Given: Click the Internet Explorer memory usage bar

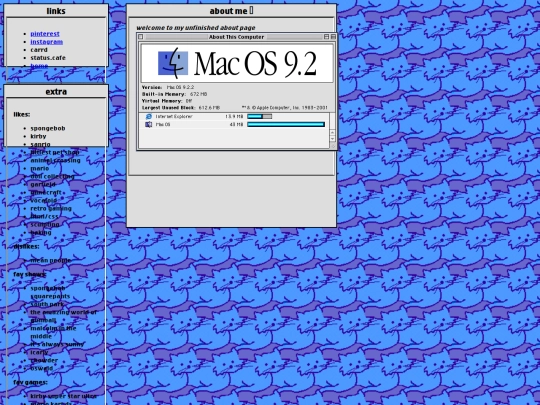Looking at the screenshot, I should pos(260,116).
